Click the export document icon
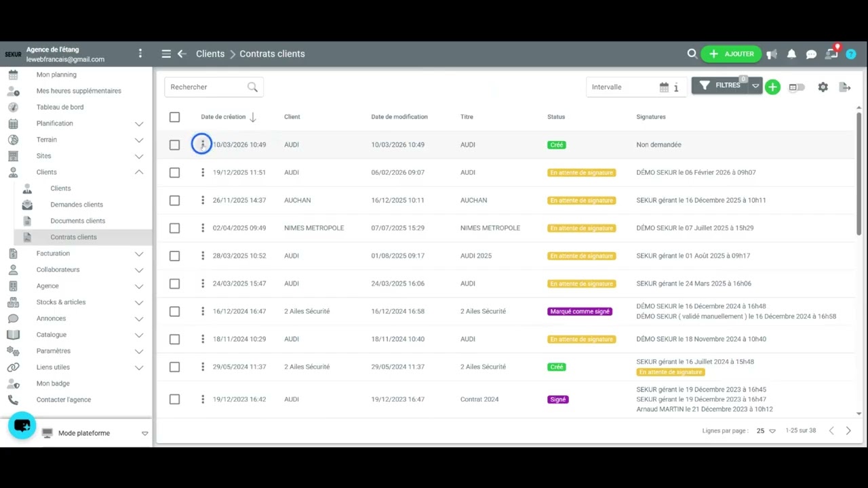The image size is (868, 488). point(844,87)
